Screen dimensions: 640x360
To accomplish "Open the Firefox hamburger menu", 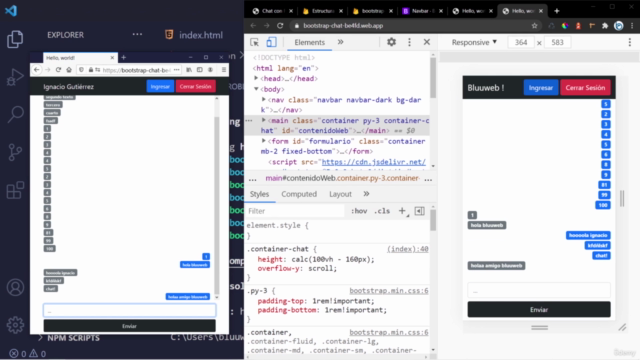I will [x=224, y=70].
